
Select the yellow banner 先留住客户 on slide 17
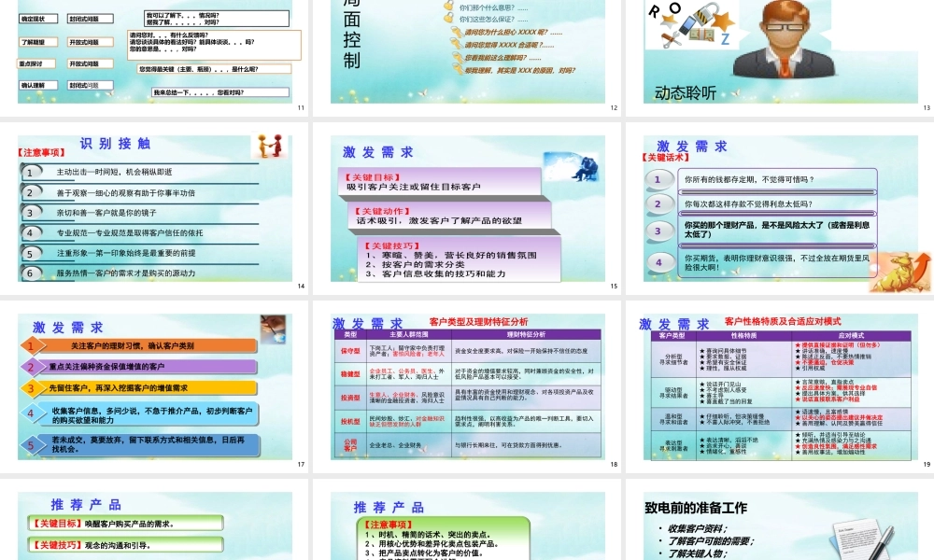(x=140, y=387)
